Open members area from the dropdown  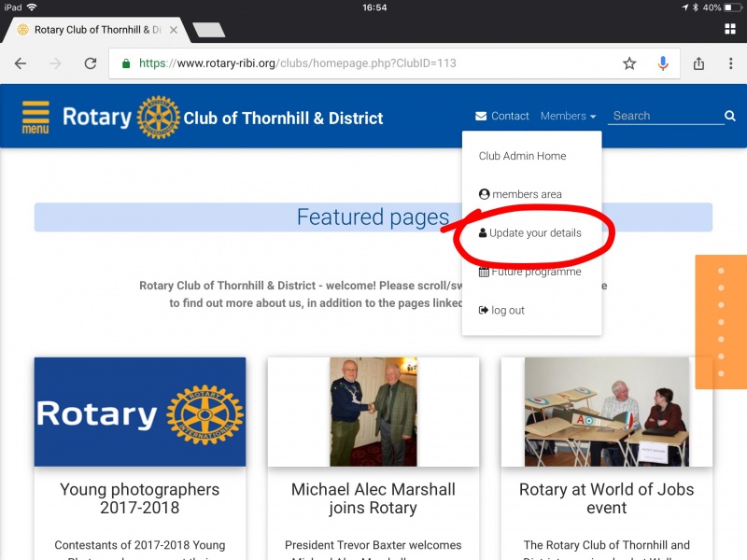(520, 194)
